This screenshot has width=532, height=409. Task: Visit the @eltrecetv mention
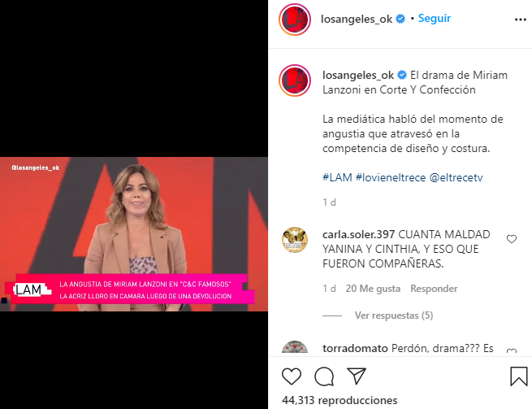click(456, 177)
